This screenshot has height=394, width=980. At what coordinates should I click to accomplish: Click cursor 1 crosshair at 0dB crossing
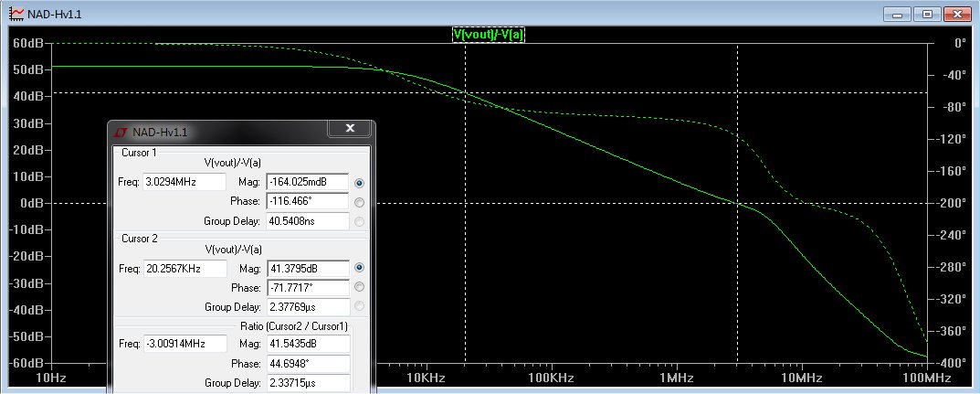[737, 203]
